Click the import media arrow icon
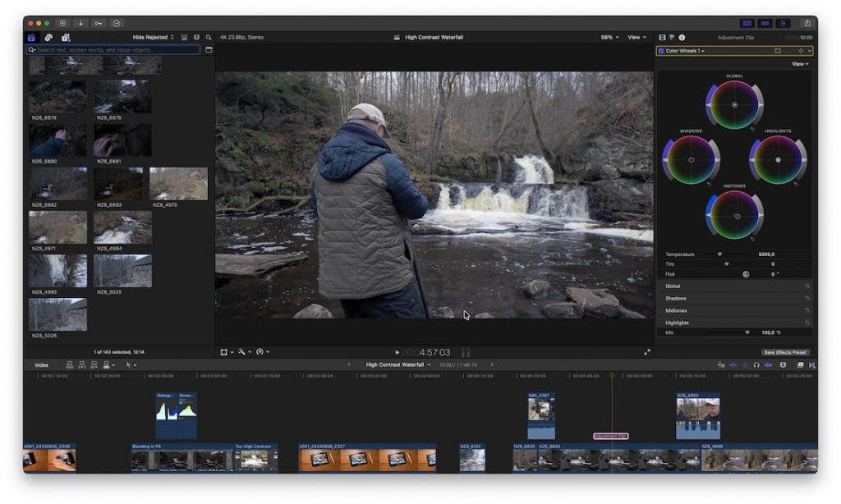Viewport: 841px width, 504px height. coord(80,23)
